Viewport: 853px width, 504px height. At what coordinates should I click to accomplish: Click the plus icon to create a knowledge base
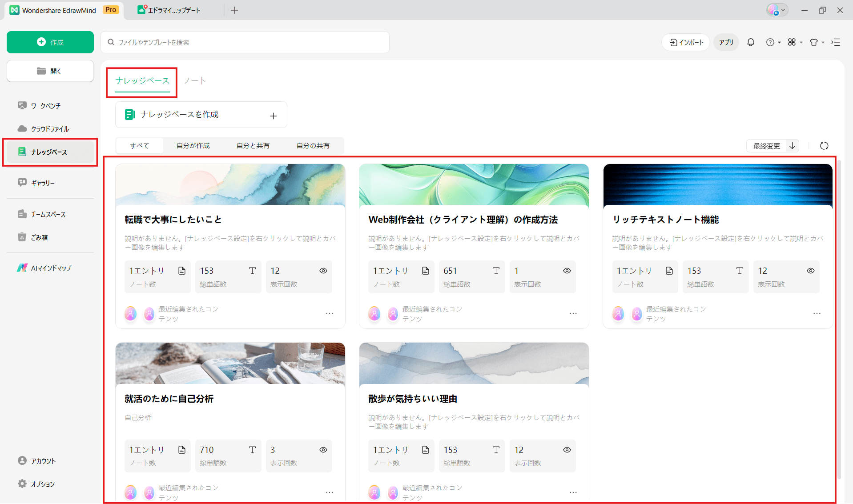(x=274, y=116)
